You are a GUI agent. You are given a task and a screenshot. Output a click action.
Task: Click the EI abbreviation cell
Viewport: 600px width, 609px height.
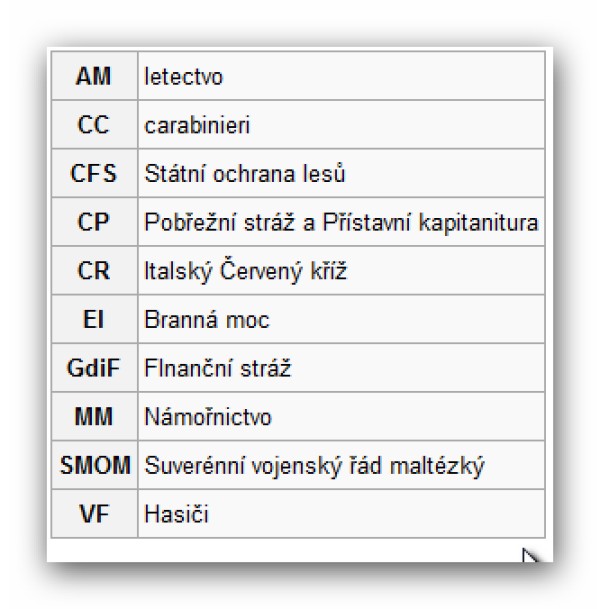click(93, 320)
